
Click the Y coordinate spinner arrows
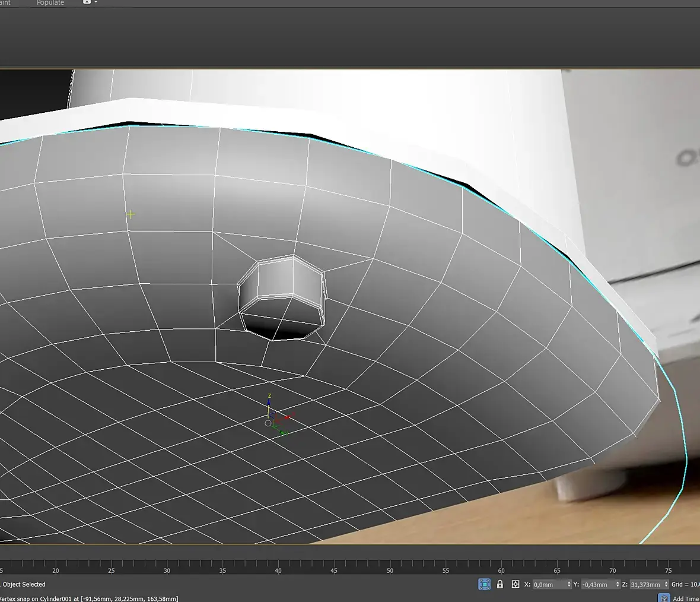618,585
